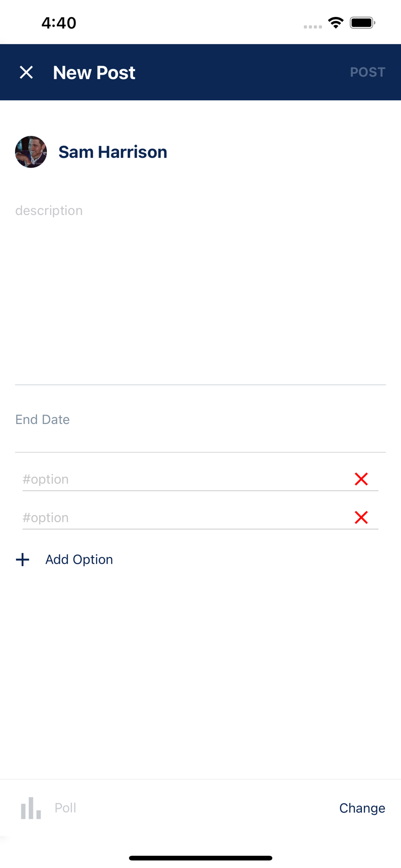Image resolution: width=401 pixels, height=868 pixels.
Task: Tap the cellular signal dots
Action: tap(312, 27)
